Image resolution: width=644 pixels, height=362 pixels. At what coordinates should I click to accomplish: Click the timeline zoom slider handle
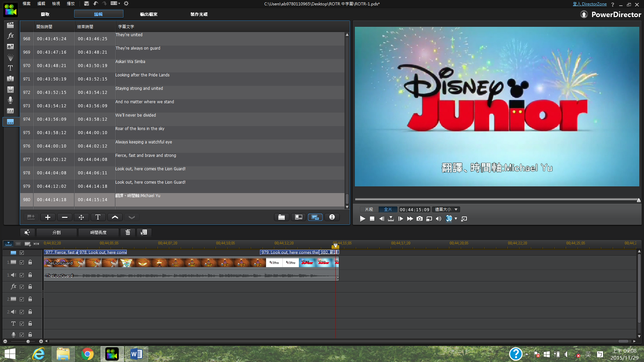coord(28,342)
